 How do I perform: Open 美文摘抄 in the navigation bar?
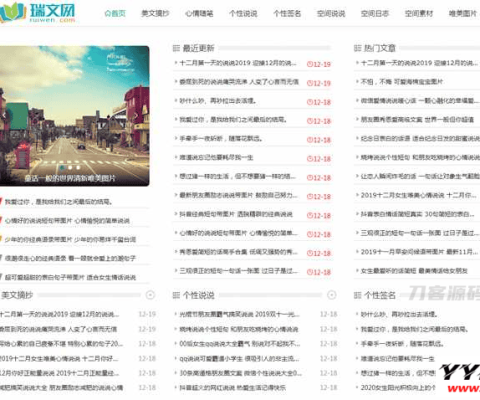155,13
